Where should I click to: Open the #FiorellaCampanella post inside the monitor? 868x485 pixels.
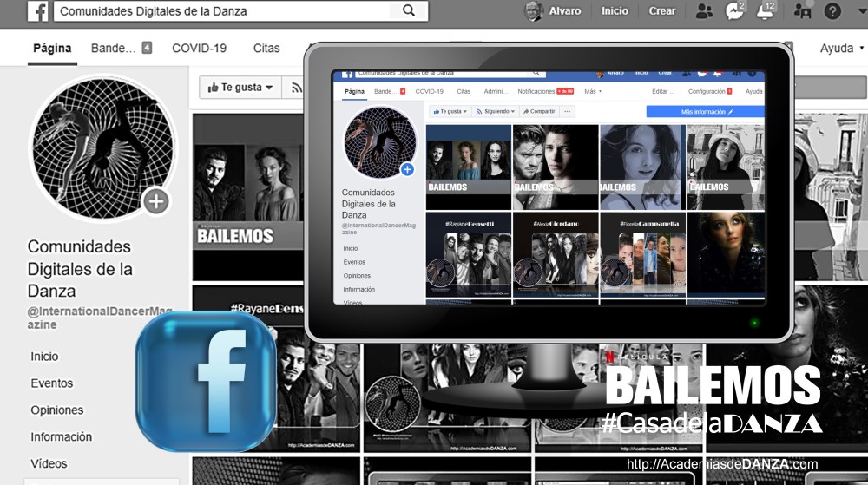(642, 255)
